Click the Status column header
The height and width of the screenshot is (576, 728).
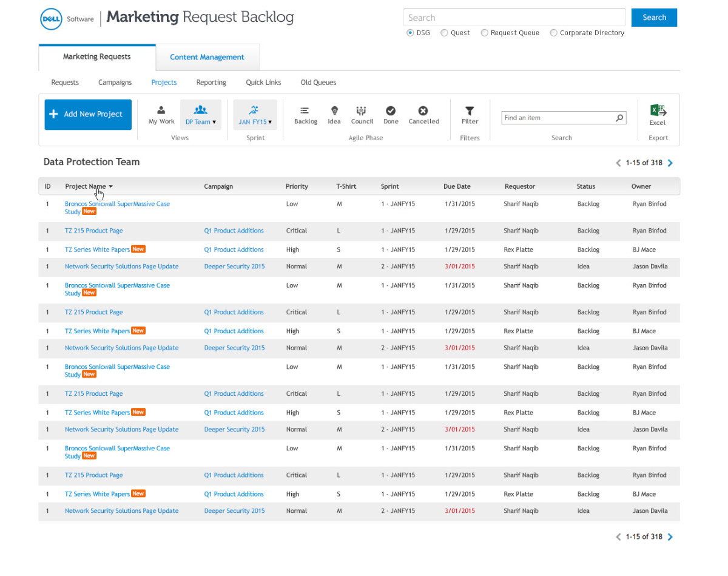pos(586,186)
